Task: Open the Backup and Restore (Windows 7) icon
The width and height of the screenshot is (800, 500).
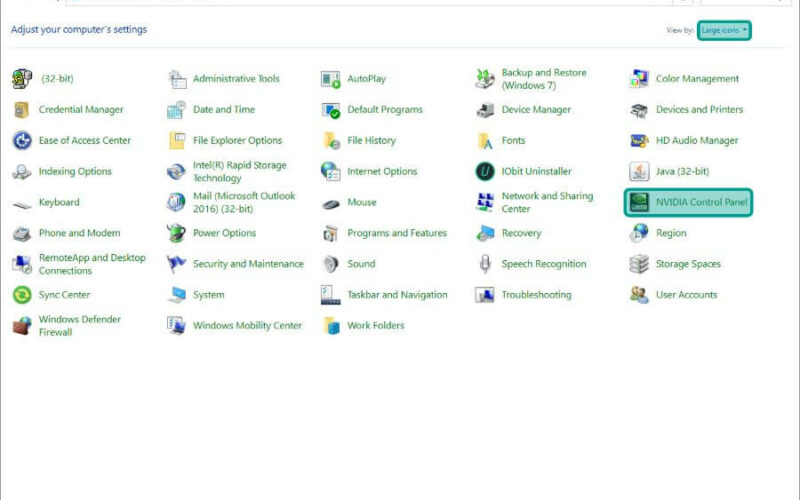Action: point(485,79)
